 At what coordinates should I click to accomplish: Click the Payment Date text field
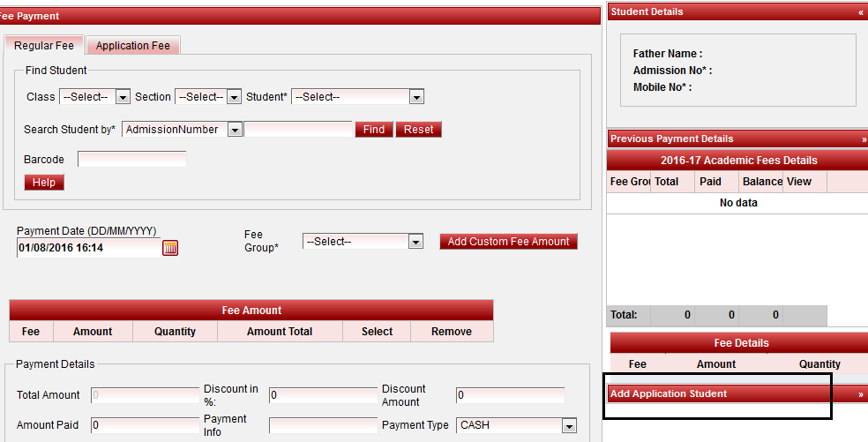[88, 248]
